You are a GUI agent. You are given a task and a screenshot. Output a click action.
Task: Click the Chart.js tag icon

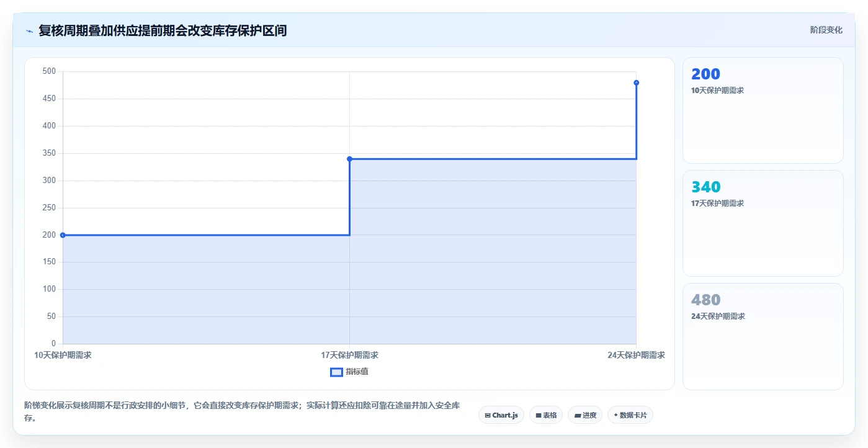488,416
